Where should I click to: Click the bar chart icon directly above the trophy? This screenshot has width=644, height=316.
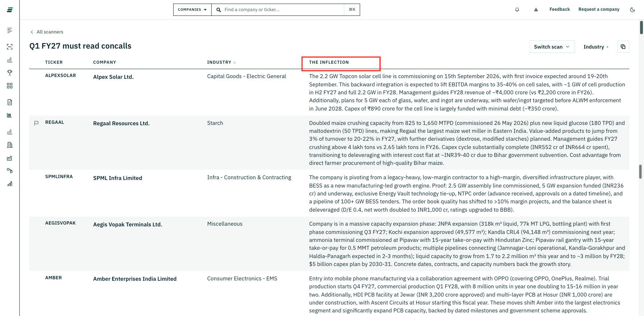click(x=10, y=60)
